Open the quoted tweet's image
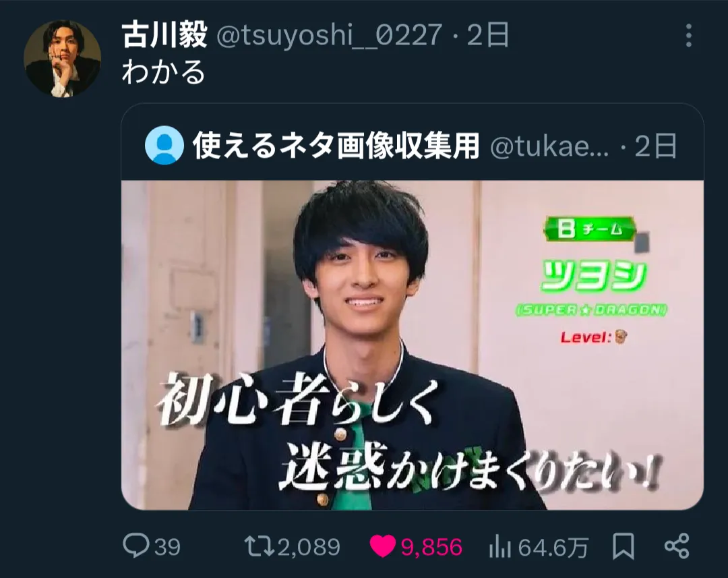 [x=413, y=345]
